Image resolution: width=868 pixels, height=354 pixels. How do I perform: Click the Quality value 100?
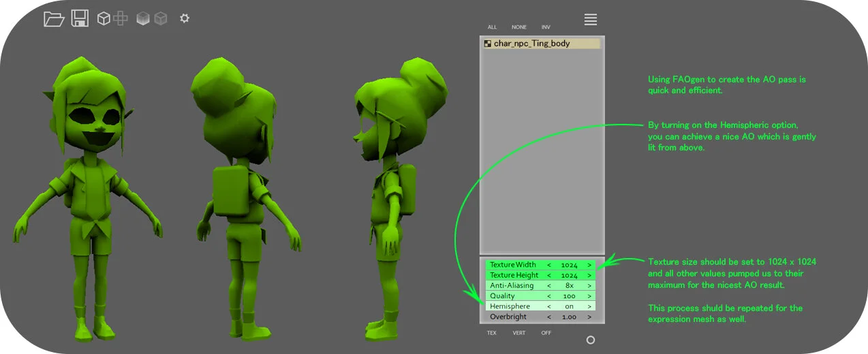pos(570,296)
